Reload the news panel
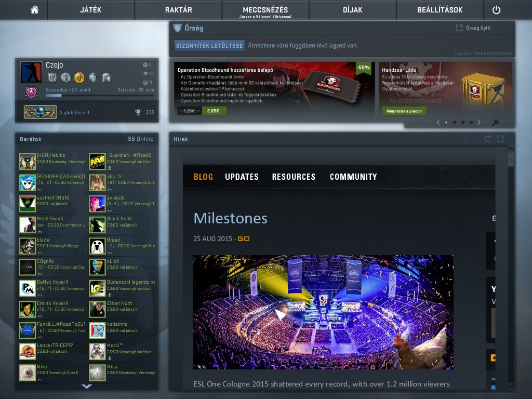The image size is (532, 399). coord(488,139)
